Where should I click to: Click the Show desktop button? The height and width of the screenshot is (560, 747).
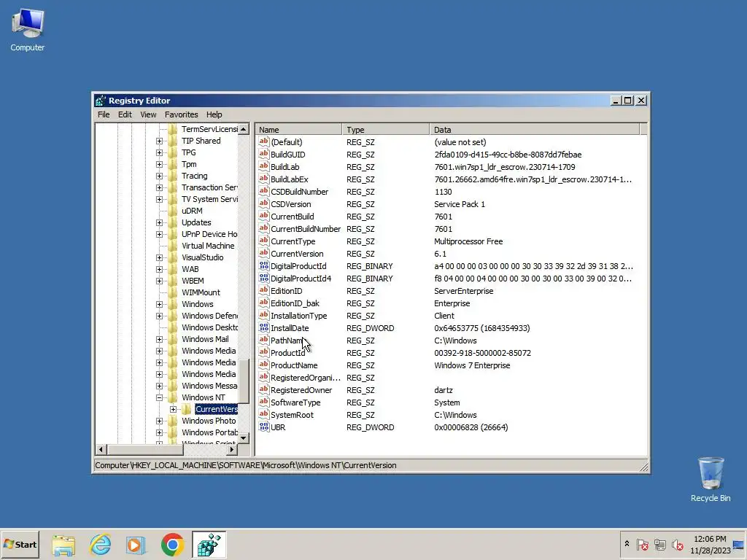pyautogui.click(x=739, y=544)
